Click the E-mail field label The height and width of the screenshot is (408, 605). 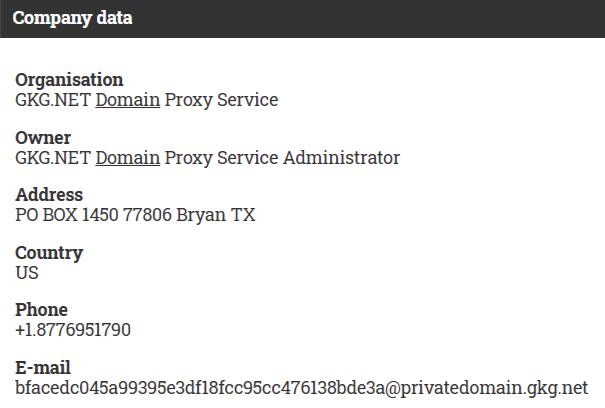click(x=43, y=367)
